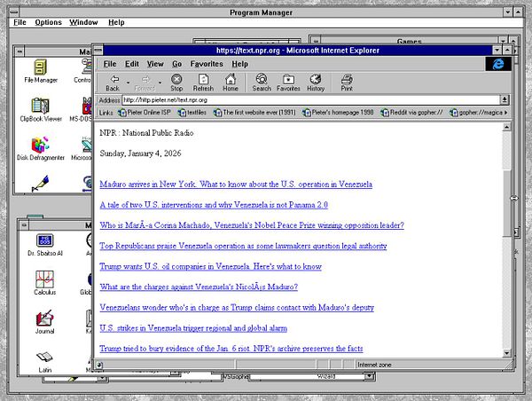Open the Maduro arrives in New York article
532x401 pixels.
pos(236,185)
